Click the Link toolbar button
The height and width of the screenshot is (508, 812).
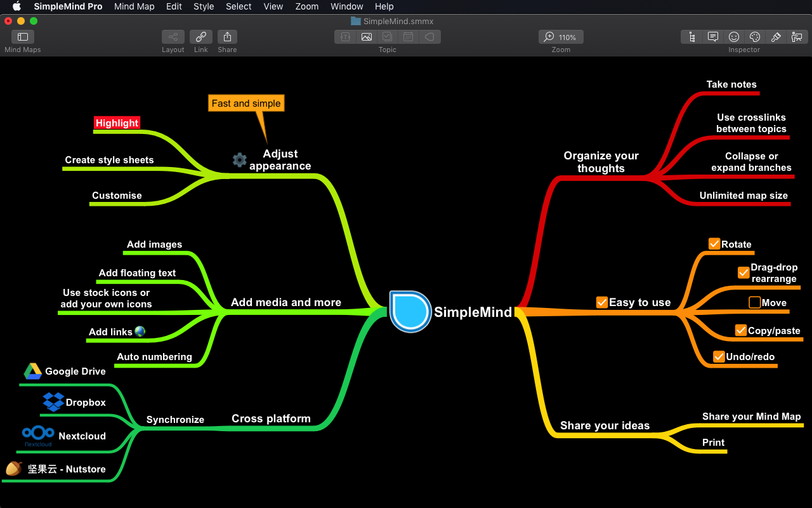200,36
